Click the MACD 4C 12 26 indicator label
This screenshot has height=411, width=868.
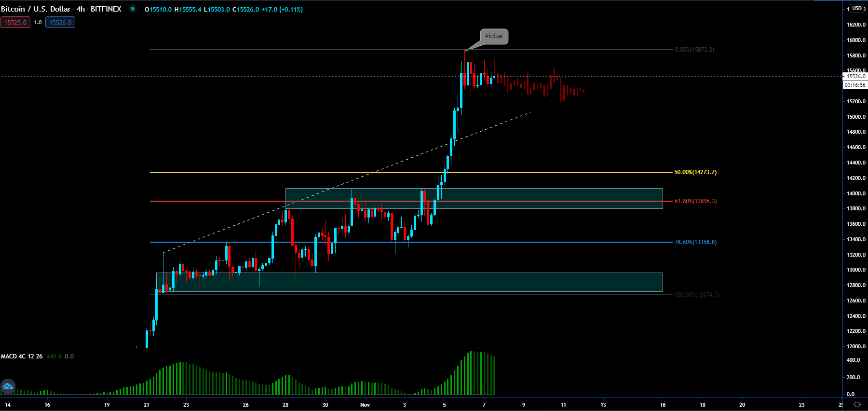point(22,356)
